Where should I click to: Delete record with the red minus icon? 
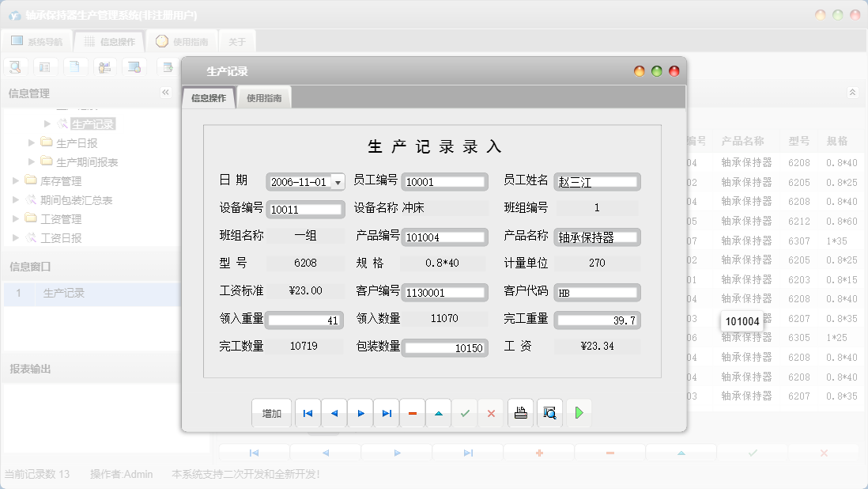click(413, 413)
